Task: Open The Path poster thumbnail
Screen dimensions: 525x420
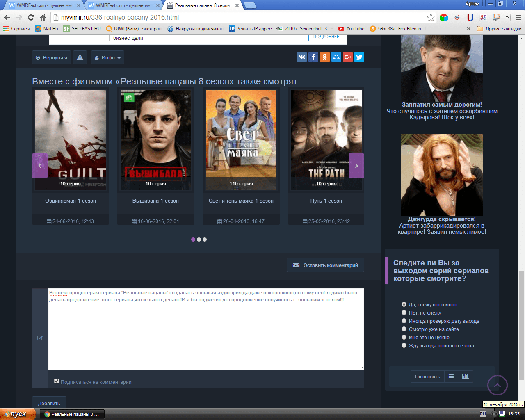Action: coord(326,139)
